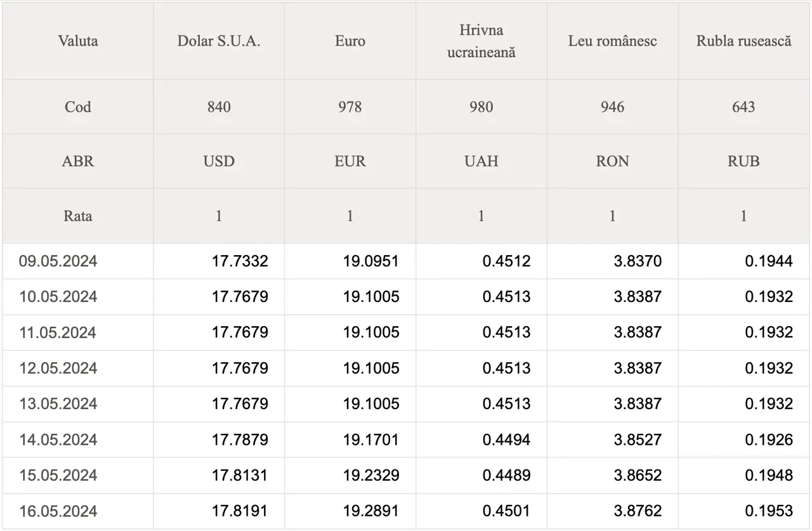Select currency code 840 cell

[x=219, y=107]
